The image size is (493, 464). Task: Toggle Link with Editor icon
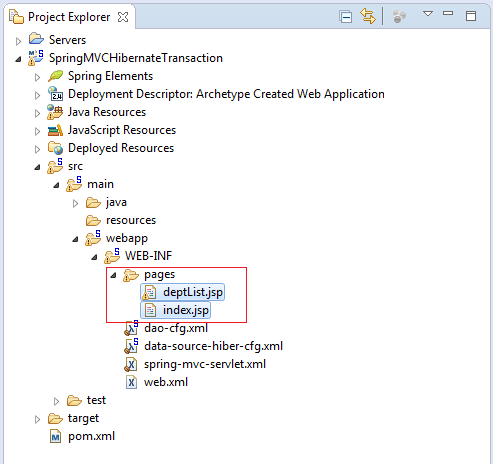[x=368, y=16]
